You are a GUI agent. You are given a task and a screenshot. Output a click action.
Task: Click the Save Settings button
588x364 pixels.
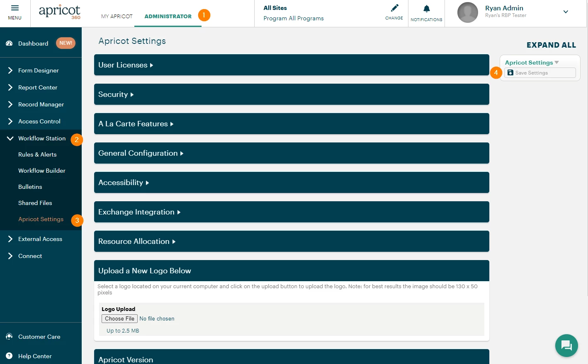tap(540, 73)
